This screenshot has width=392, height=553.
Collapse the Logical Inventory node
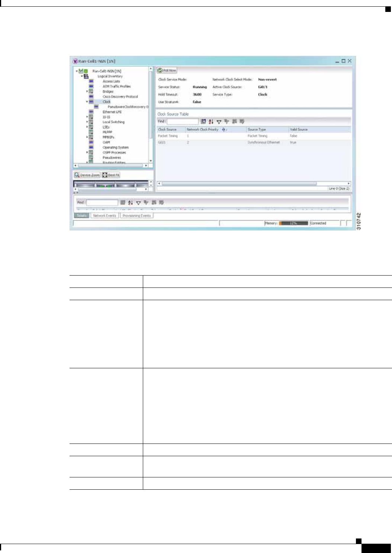(x=82, y=76)
